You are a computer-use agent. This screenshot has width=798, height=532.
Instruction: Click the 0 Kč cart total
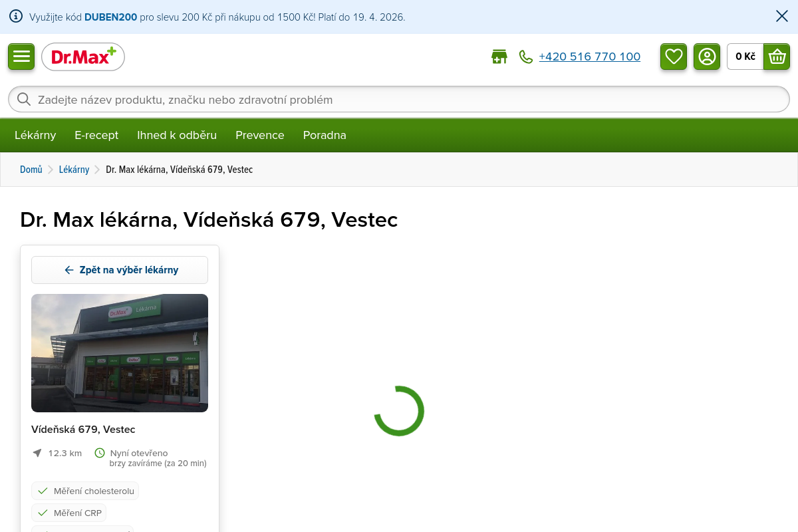[x=745, y=57]
